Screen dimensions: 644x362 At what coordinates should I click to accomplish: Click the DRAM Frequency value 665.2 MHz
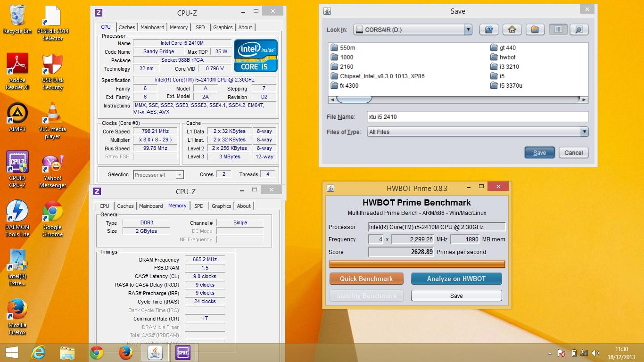[x=205, y=259]
